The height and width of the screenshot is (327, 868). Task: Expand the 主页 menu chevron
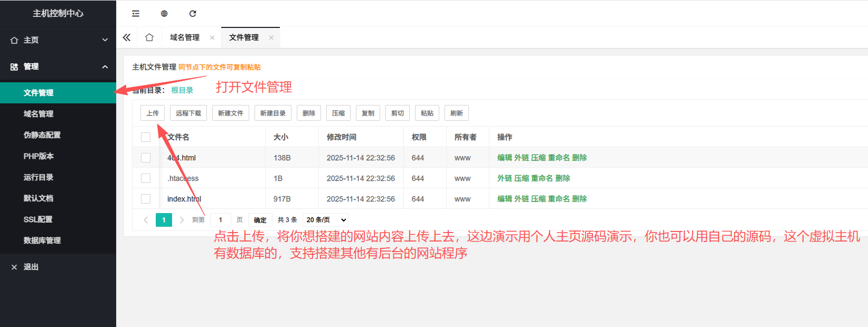pos(105,40)
